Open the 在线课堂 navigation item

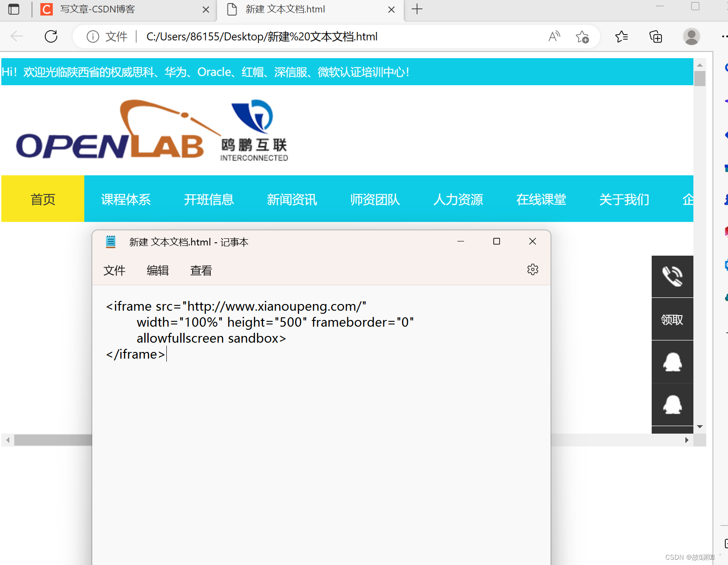tap(541, 199)
